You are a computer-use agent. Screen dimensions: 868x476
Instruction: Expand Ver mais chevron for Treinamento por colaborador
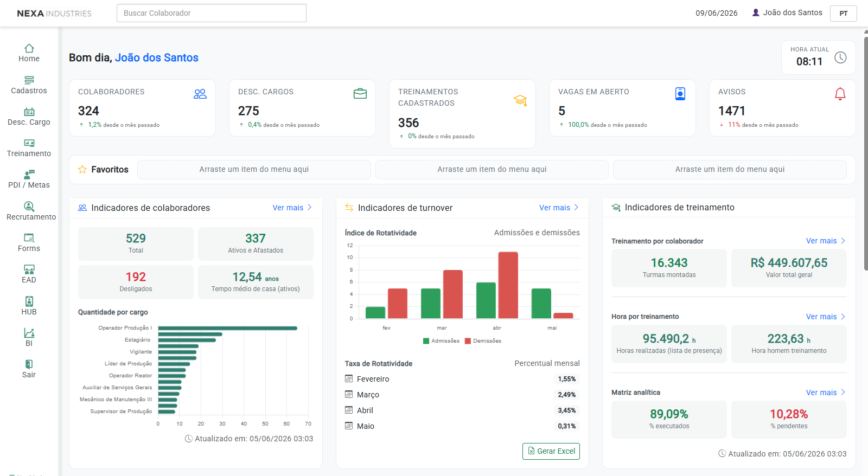coord(843,241)
